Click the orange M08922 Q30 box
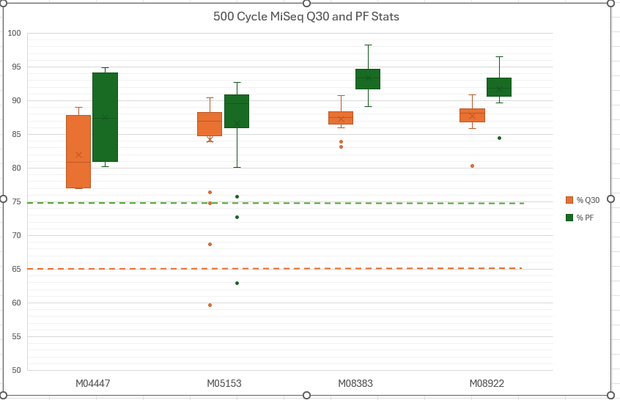The height and width of the screenshot is (400, 620). 472,115
